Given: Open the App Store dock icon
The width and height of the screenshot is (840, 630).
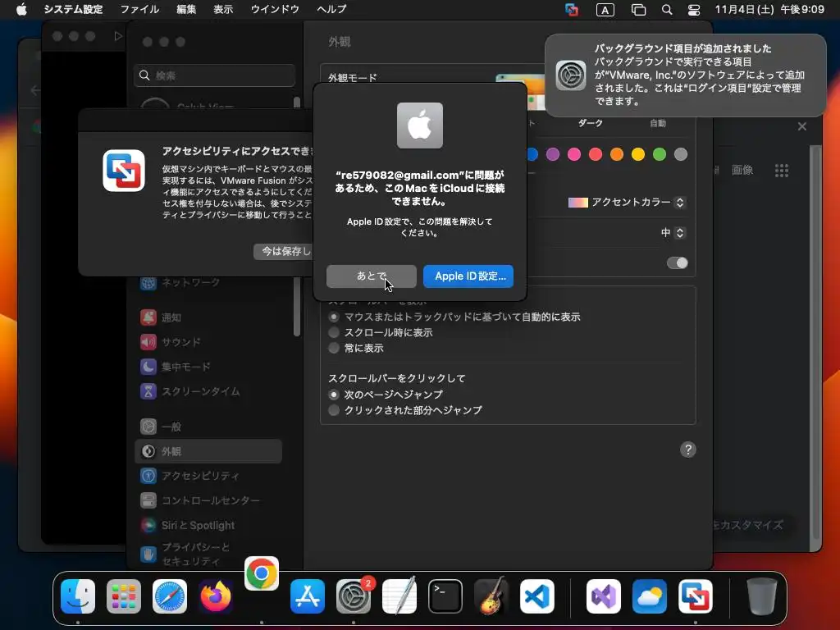Looking at the screenshot, I should [308, 596].
